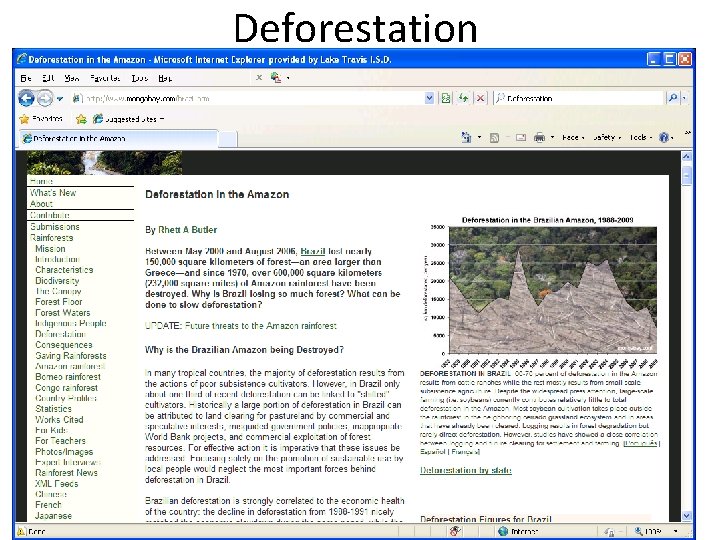Click the browser Back arrow button
This screenshot has width=720, height=540.
(26, 98)
